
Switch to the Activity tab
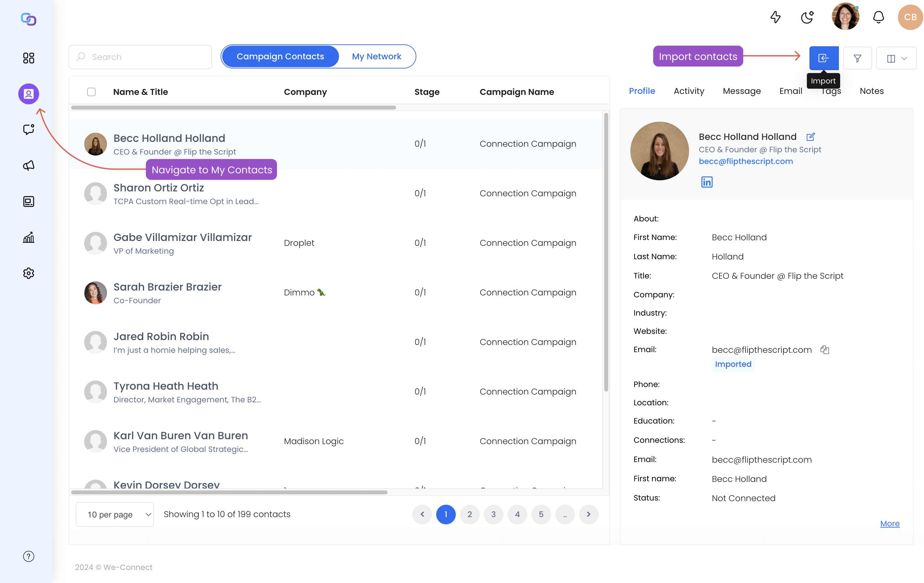coord(689,91)
